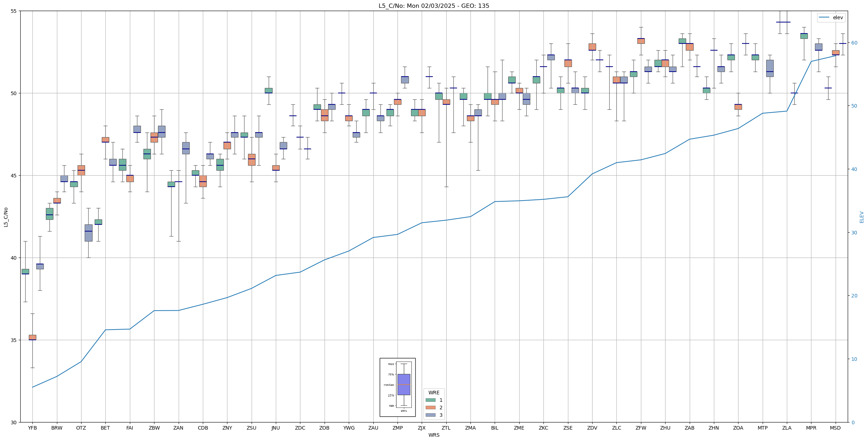Image resolution: width=868 pixels, height=441 pixels.
Task: Click the WRS x-axis title
Action: click(x=433, y=435)
